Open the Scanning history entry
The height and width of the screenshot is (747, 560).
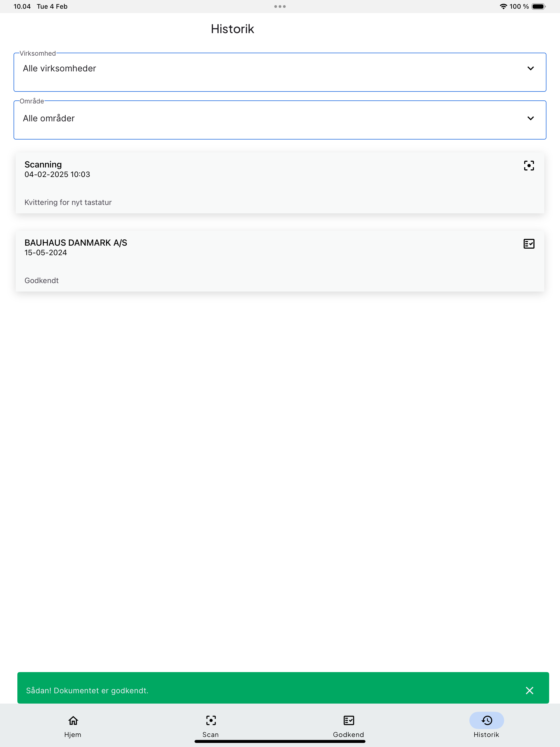[x=280, y=183]
